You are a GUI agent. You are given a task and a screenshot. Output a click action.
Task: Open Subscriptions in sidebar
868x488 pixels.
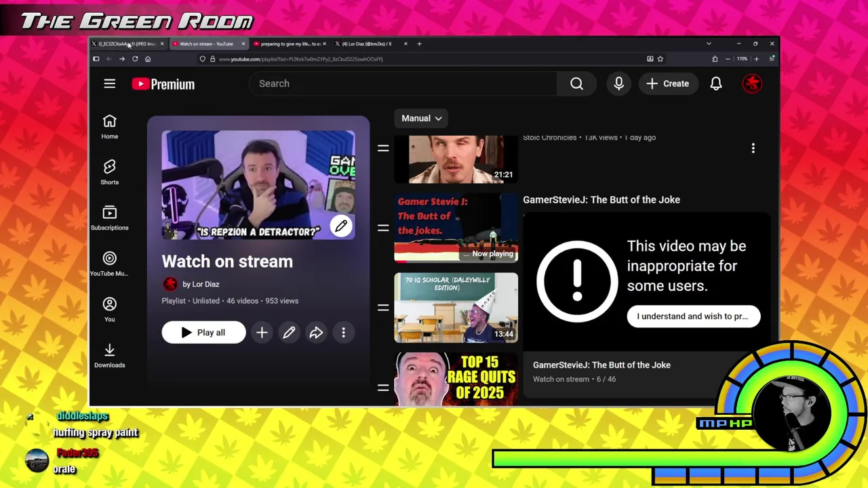tap(109, 218)
